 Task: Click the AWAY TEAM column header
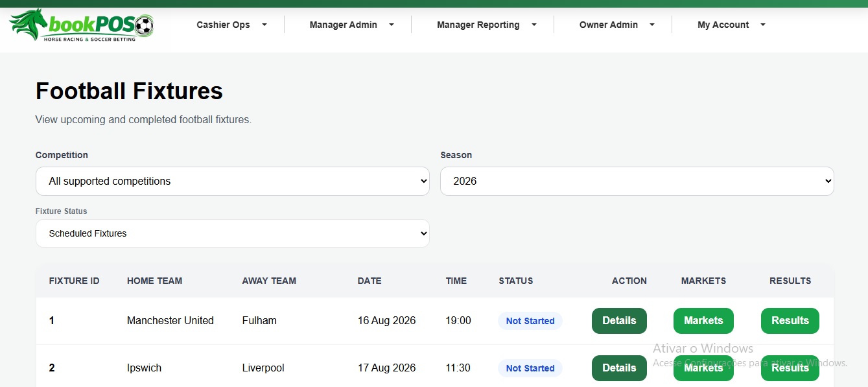point(269,281)
